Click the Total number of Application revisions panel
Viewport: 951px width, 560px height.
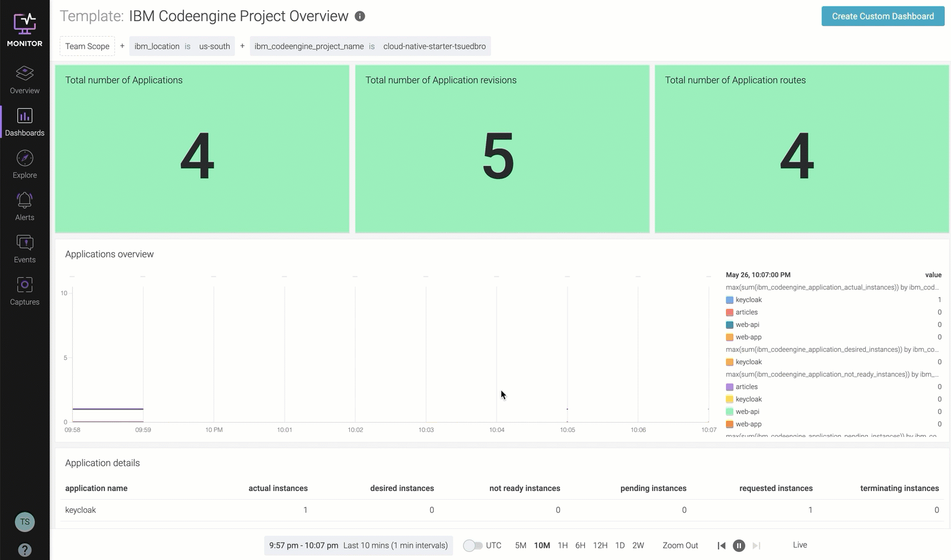pyautogui.click(x=502, y=149)
